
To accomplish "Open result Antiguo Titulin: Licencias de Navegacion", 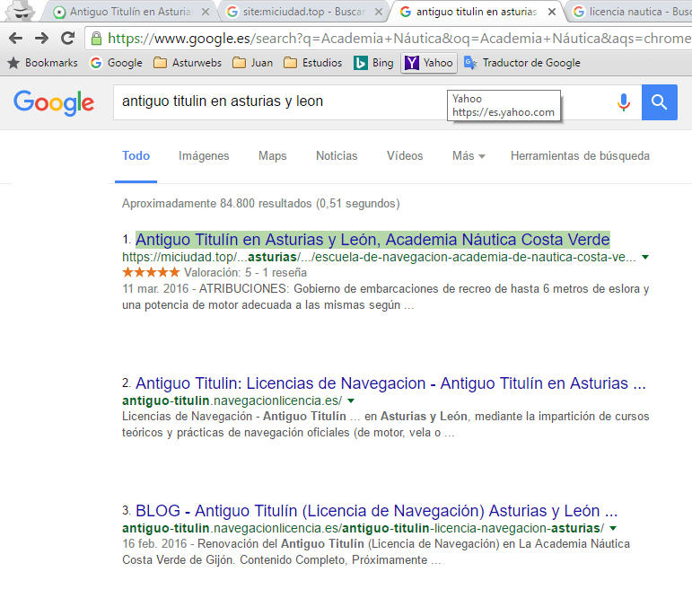I will [x=390, y=383].
